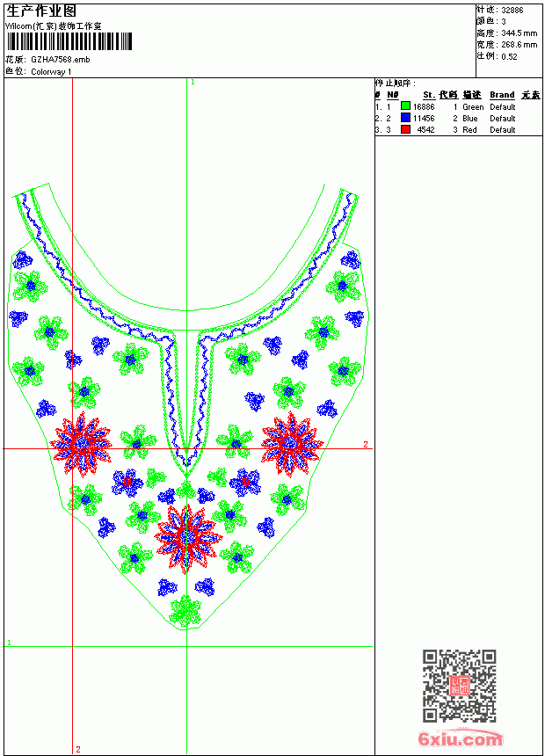Image resolution: width=545 pixels, height=756 pixels.
Task: Click the red marker 2 at the horizontal line's right end
Action: [x=366, y=444]
